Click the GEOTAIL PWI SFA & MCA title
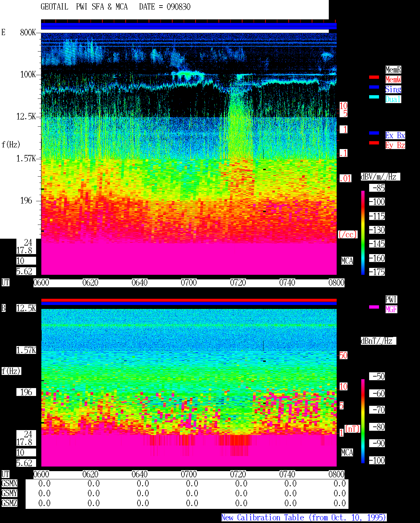Screen dimensions: 420x523 (x=84, y=7)
